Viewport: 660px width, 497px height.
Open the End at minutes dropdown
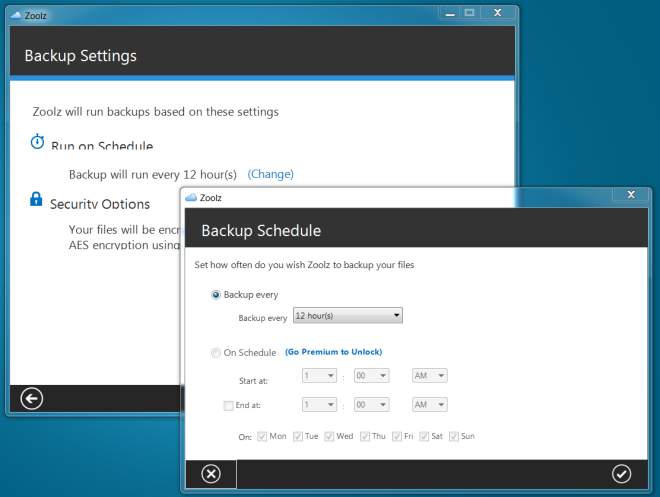[372, 404]
